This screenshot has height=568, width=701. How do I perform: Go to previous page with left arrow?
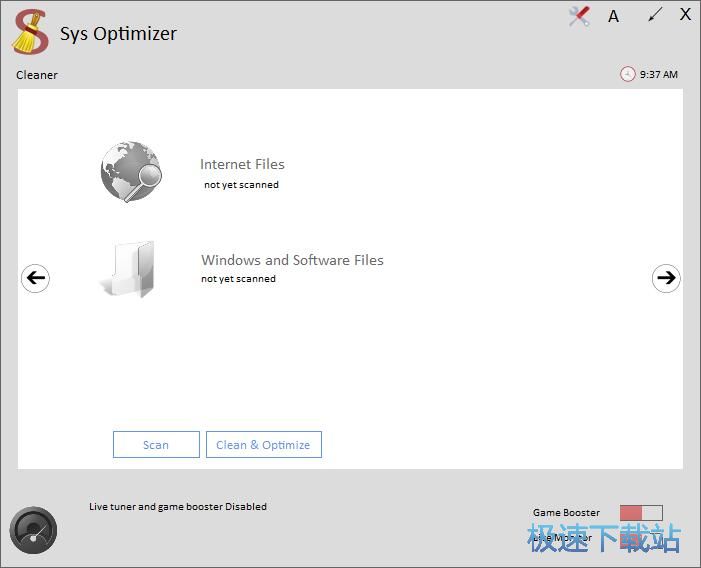coord(35,278)
